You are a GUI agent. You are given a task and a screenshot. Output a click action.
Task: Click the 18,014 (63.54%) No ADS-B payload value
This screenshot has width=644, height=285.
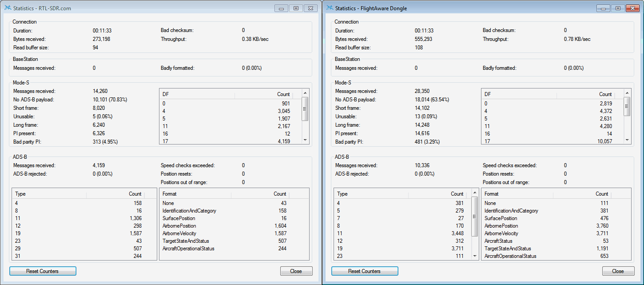pyautogui.click(x=432, y=100)
